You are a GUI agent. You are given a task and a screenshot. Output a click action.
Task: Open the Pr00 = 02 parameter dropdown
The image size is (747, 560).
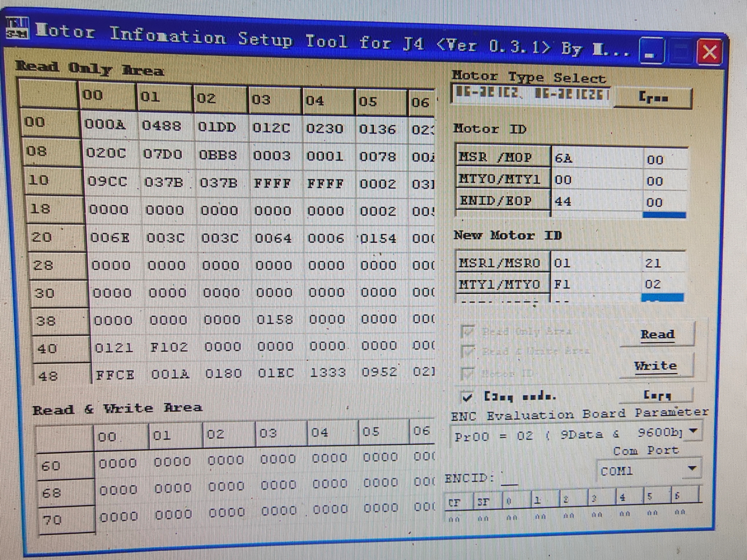693,431
